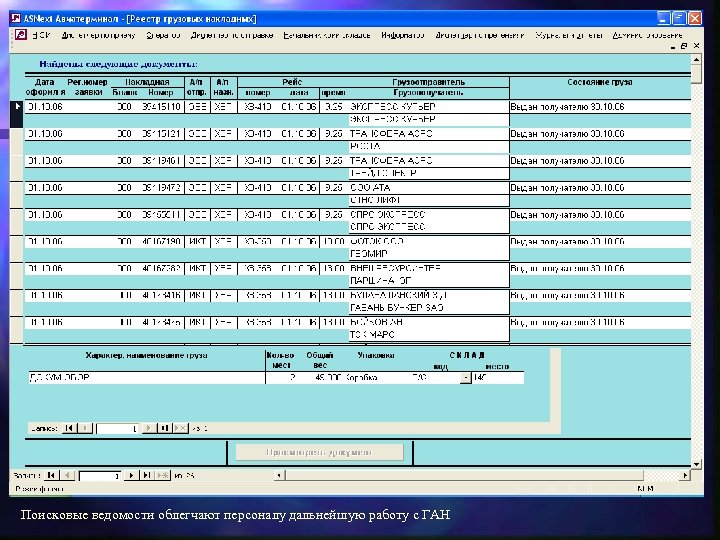Click Упаковка value Коробка in subform
The width and height of the screenshot is (720, 540).
click(362, 377)
